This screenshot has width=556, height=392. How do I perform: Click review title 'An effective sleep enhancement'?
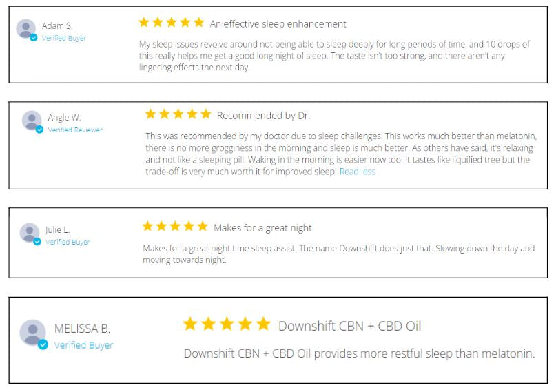(x=278, y=24)
